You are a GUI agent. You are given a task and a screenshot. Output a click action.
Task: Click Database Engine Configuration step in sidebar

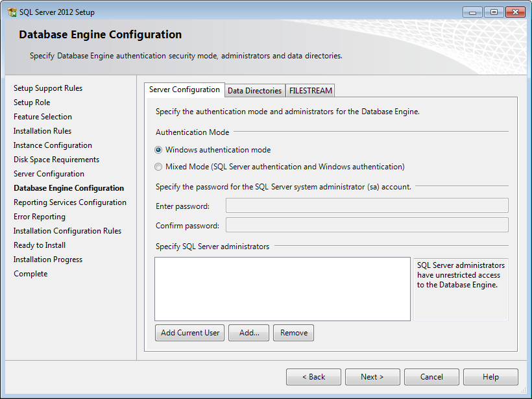69,188
